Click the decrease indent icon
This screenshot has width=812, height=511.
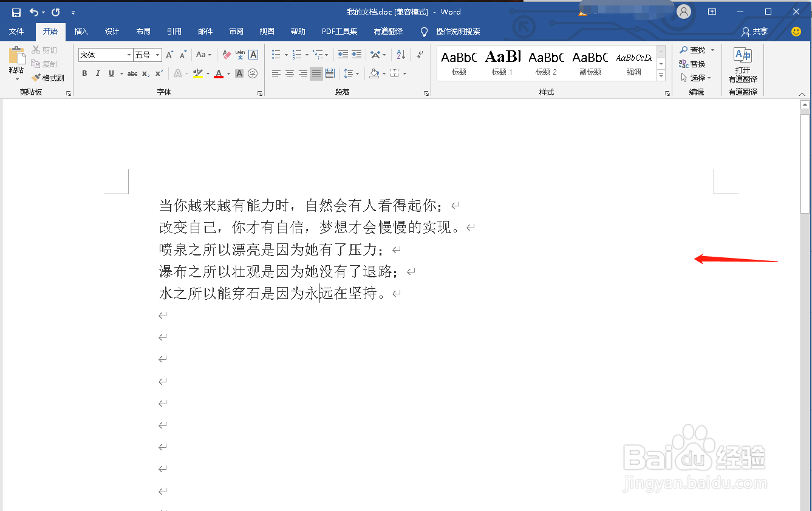tap(343, 55)
